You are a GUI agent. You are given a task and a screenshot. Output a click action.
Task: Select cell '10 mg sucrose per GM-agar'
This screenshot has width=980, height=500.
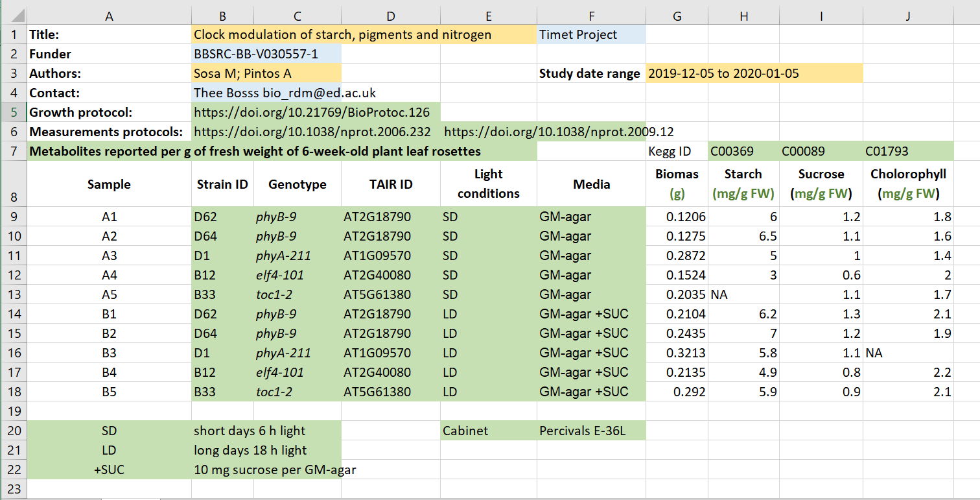275,470
